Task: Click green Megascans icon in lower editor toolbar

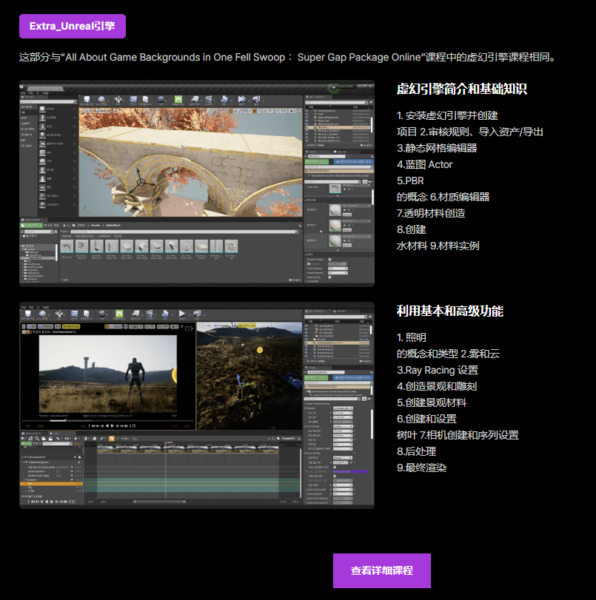Action: (119, 314)
